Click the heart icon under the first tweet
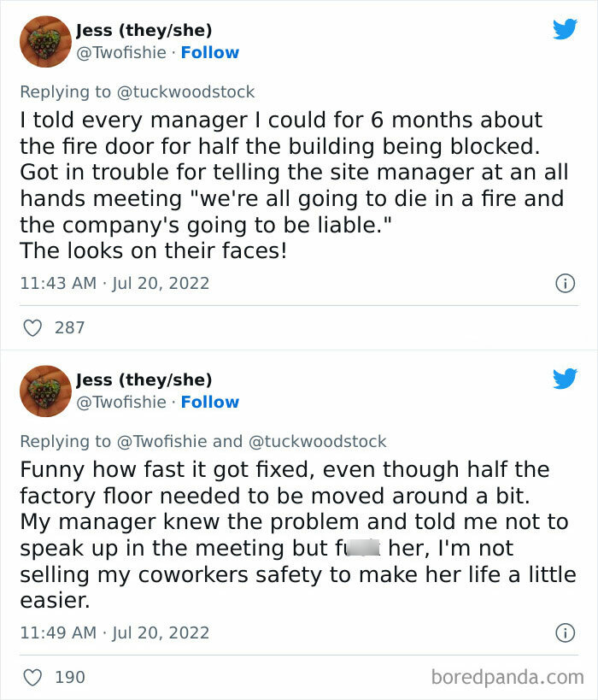Screen dimensions: 598x700 (32, 327)
